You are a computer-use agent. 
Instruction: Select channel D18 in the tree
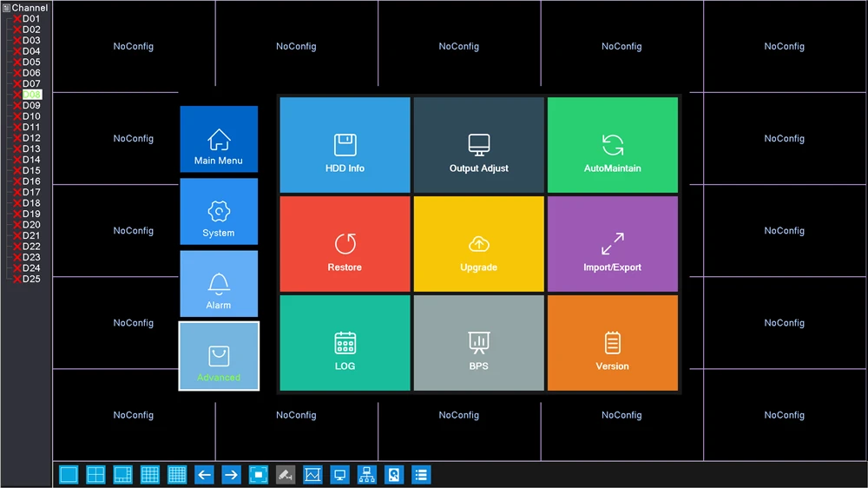(x=31, y=202)
